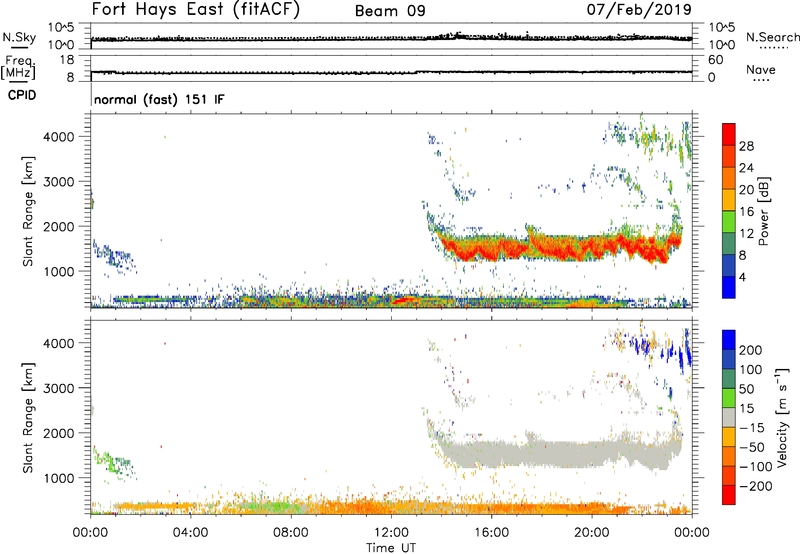Select the "Power [dB]" colorbar title
The height and width of the screenshot is (554, 800).
click(x=764, y=211)
